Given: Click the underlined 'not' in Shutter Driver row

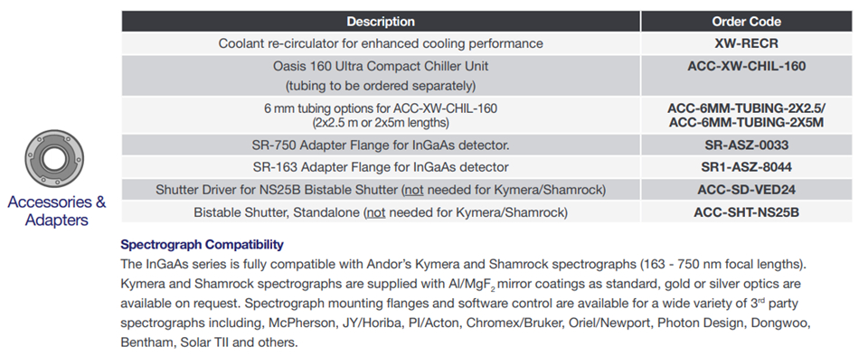Looking at the screenshot, I should [414, 190].
